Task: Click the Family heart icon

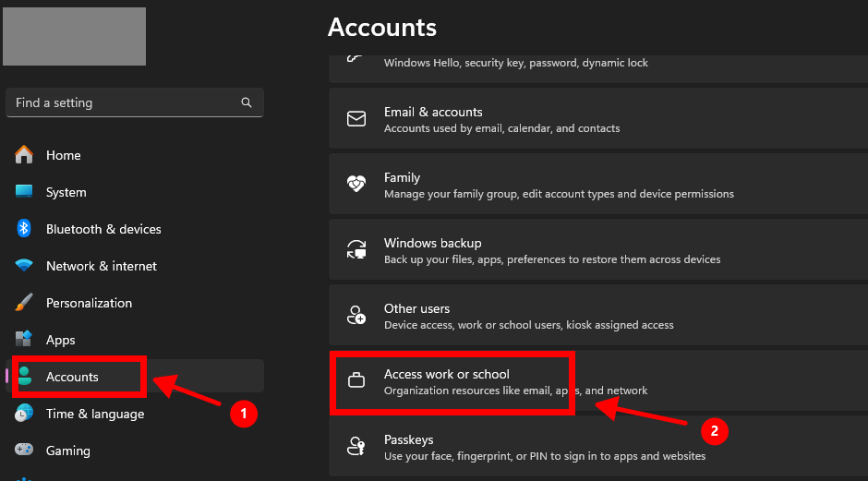Action: 356,185
